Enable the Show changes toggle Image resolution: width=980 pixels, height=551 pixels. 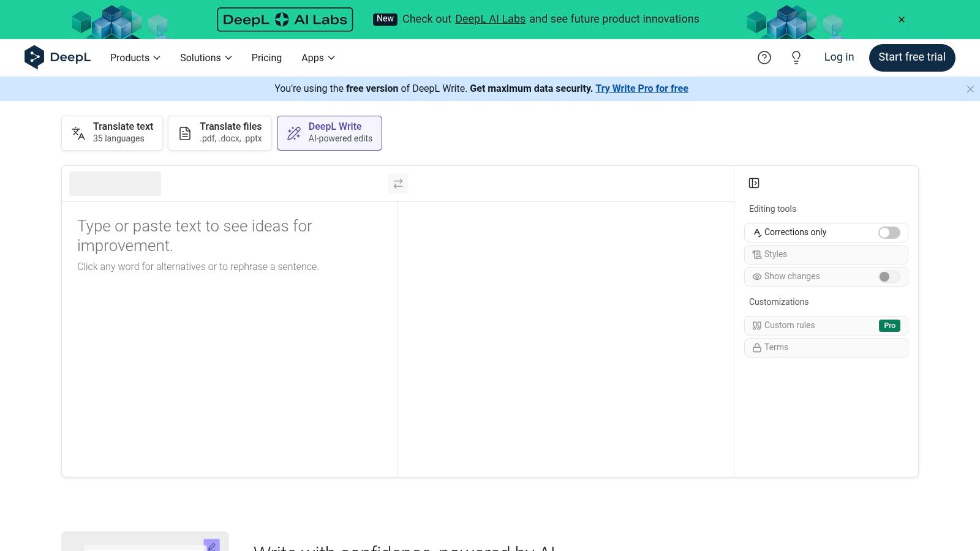click(x=889, y=277)
